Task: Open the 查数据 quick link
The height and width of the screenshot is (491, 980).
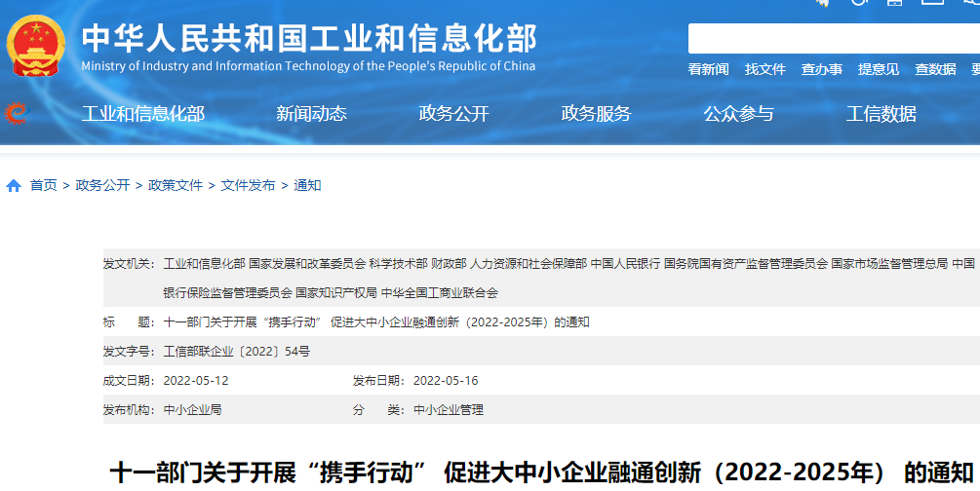Action: point(935,69)
